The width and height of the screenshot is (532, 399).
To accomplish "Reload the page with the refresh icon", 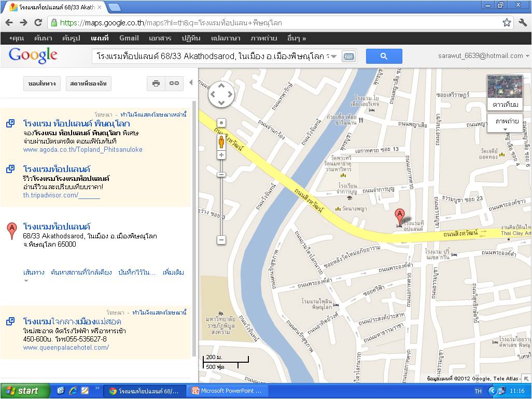I will pos(38,23).
